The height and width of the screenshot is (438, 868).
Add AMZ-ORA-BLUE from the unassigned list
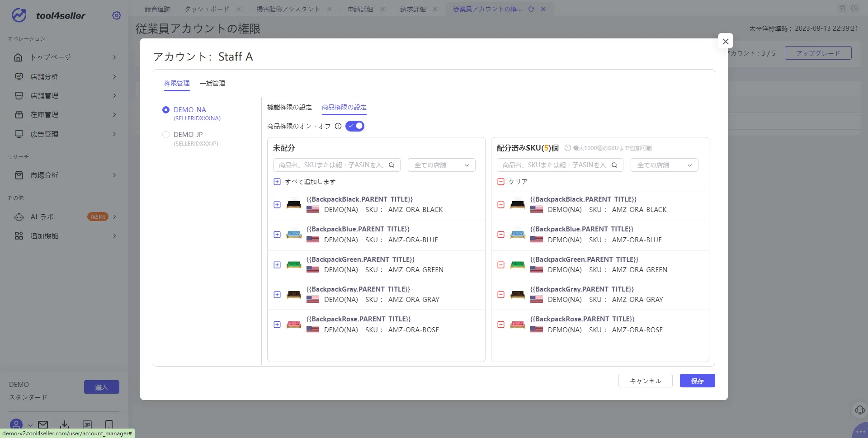coord(277,235)
